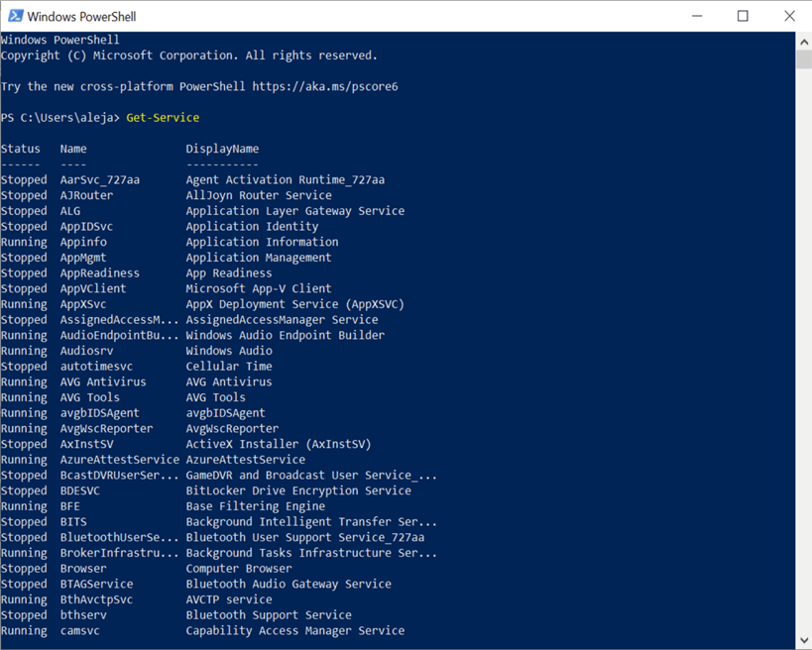
Task: Click the PowerShell icon in title bar
Action: [15, 16]
